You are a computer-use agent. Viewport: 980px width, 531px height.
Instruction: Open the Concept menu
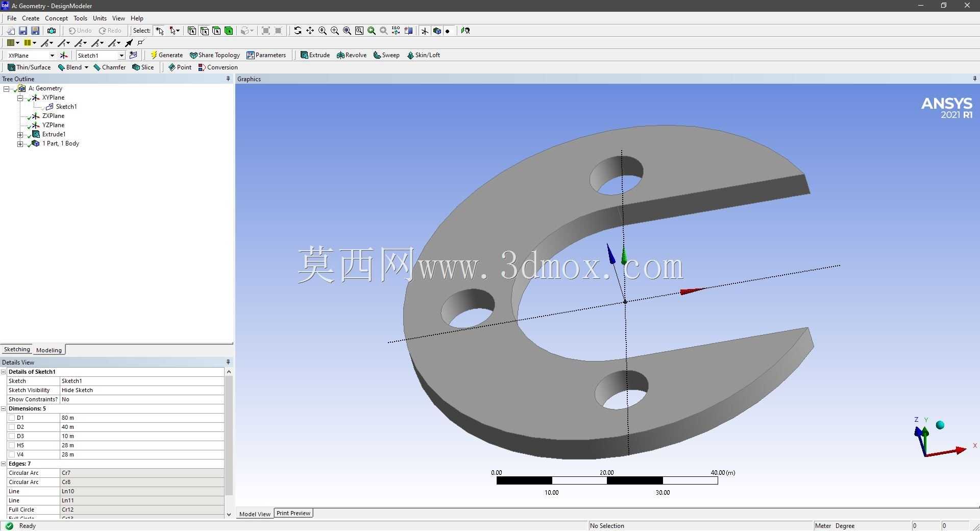(56, 18)
